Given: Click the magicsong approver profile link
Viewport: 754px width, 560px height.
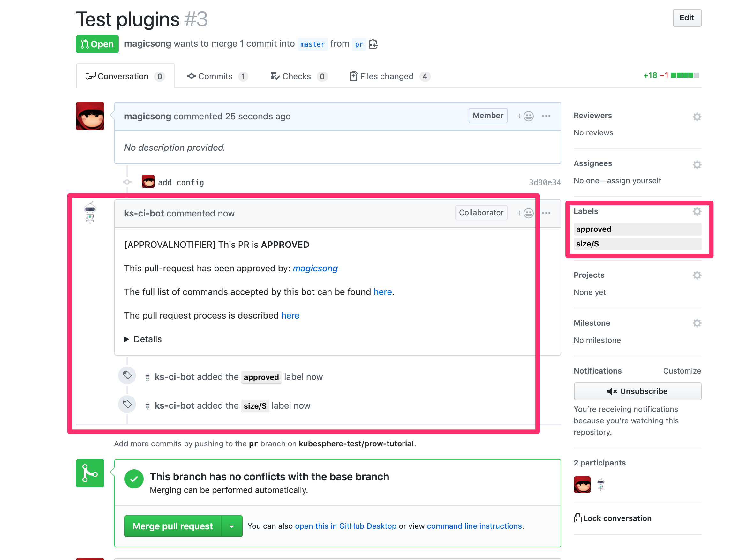Looking at the screenshot, I should click(x=315, y=268).
